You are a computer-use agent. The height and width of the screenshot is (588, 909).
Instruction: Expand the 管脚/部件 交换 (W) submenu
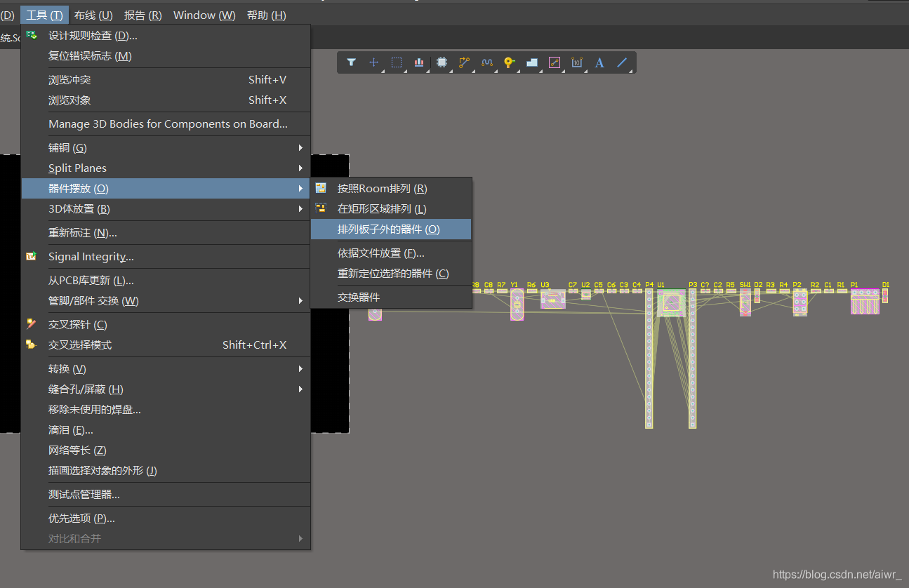tap(166, 300)
